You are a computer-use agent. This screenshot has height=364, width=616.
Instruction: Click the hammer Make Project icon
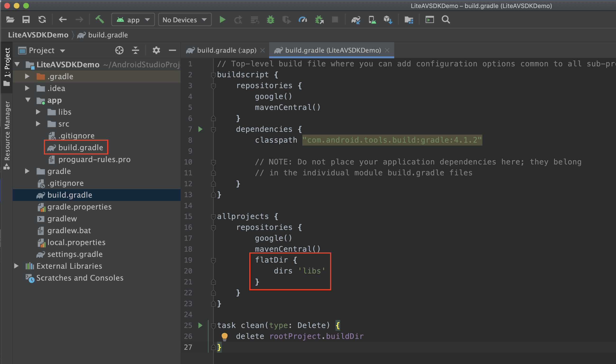click(100, 19)
